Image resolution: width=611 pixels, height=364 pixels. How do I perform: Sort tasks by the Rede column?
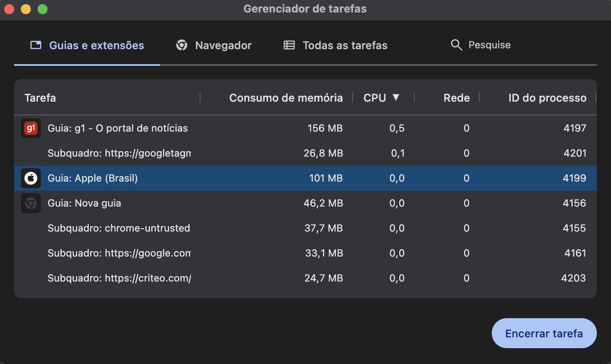click(x=456, y=98)
